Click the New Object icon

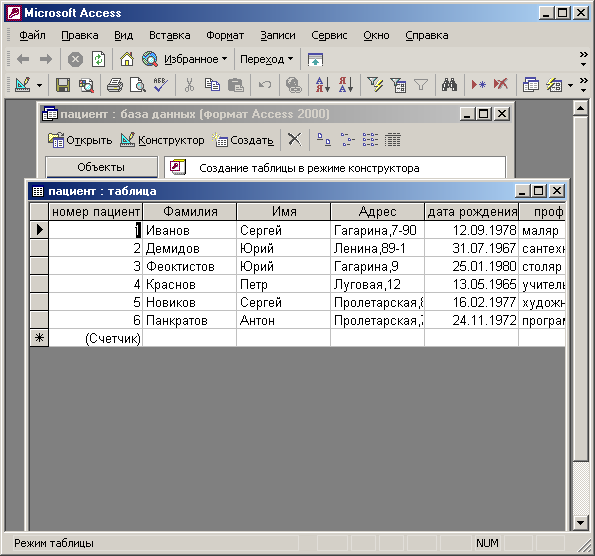(554, 85)
